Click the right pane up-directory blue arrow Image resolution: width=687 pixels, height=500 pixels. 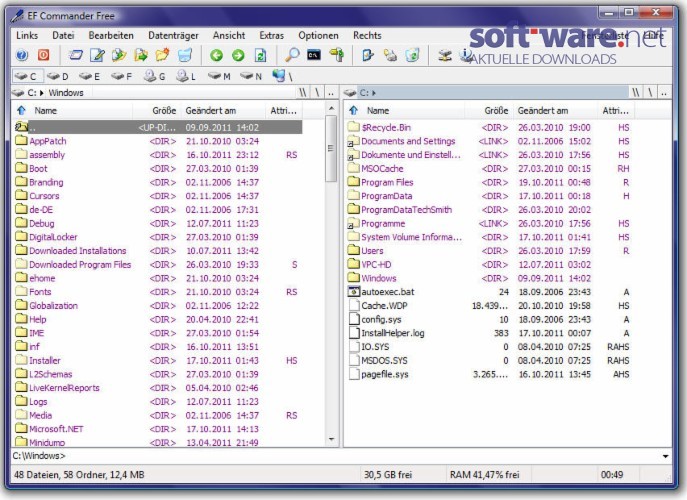click(x=354, y=110)
